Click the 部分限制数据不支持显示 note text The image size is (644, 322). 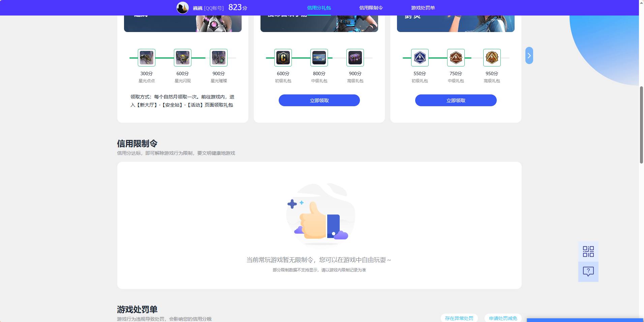319,270
